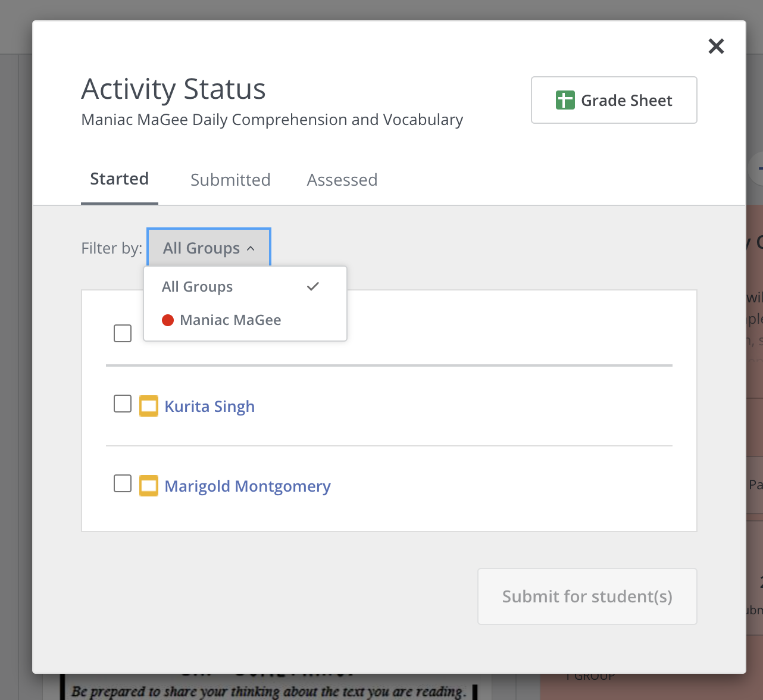Switch to the Started tab
This screenshot has height=700, width=763.
coord(120,179)
